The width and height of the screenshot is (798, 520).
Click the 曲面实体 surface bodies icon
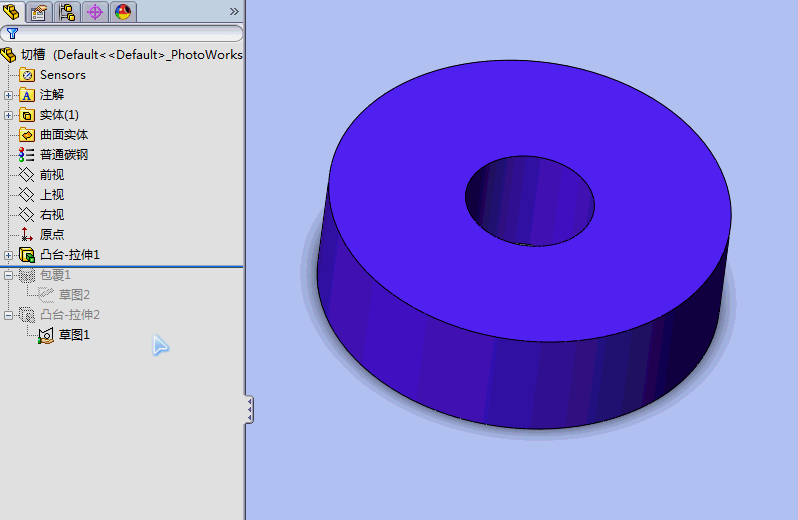click(27, 135)
